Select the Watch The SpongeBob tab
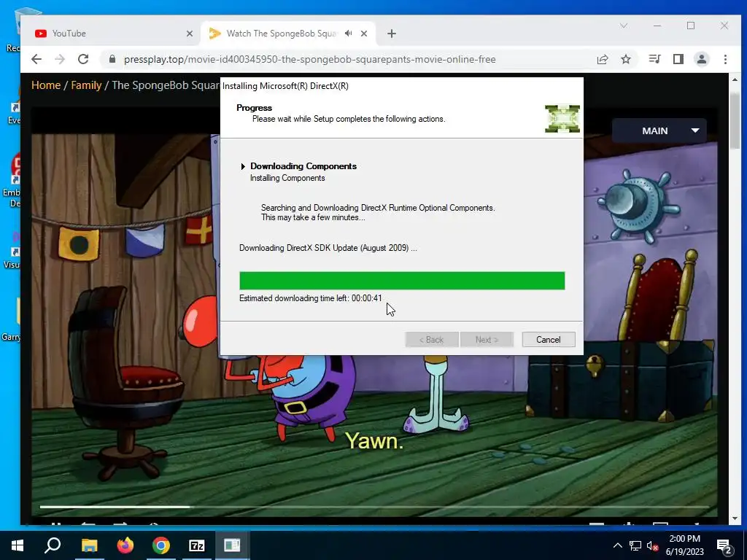 (281, 34)
